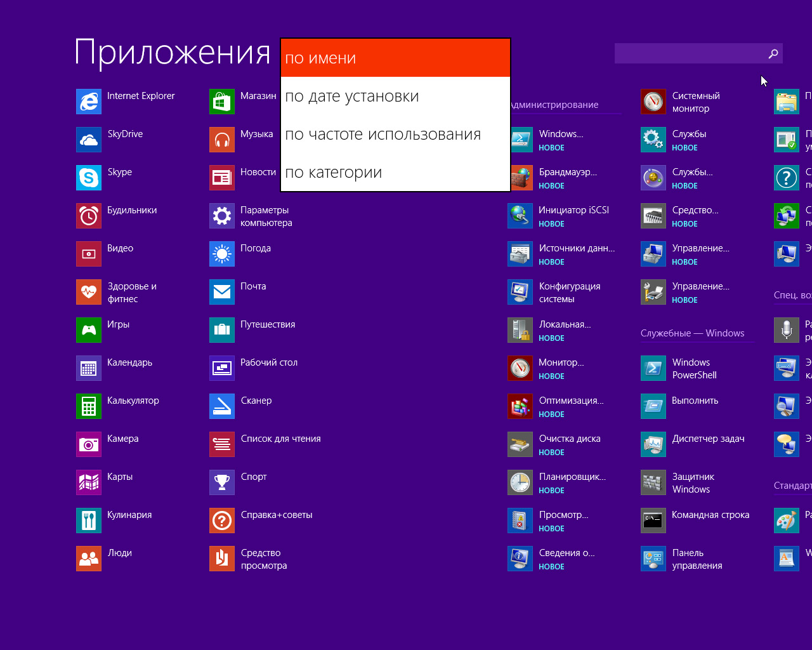Screen dimensions: 812x650
Task: Open Кулинария fork and knife icon
Action: (x=89, y=521)
